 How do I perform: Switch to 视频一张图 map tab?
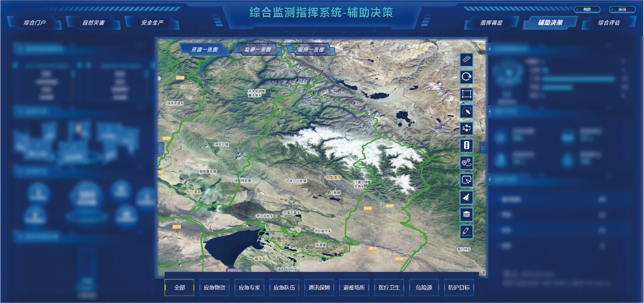pos(311,50)
